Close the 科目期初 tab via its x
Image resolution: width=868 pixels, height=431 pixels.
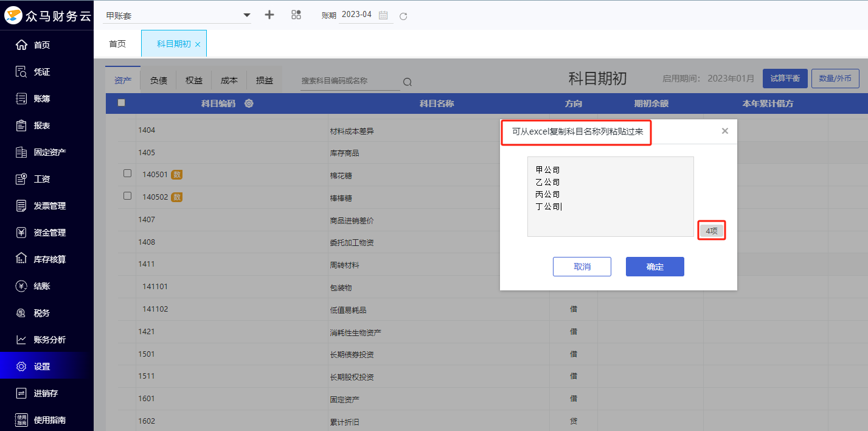(198, 44)
